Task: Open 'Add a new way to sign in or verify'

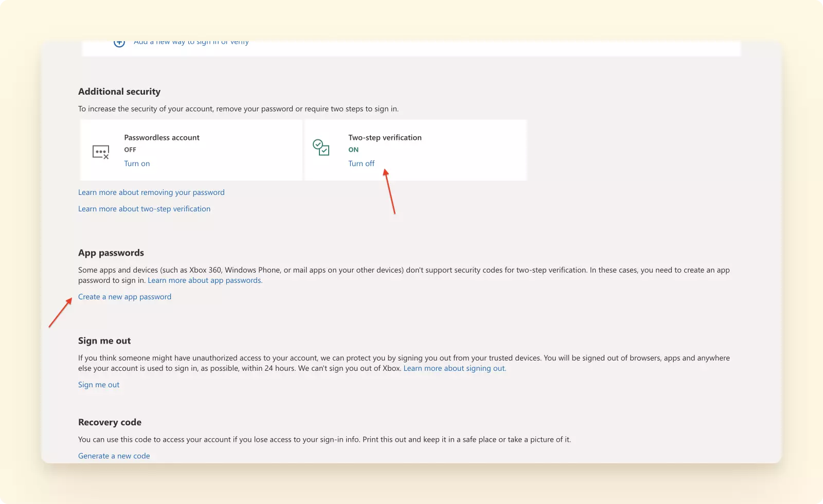Action: coord(191,42)
